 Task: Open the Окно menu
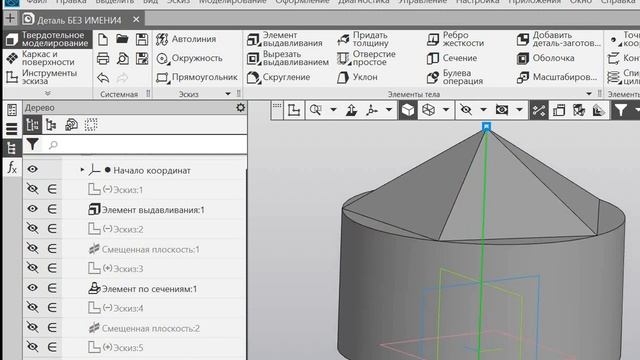click(580, 2)
